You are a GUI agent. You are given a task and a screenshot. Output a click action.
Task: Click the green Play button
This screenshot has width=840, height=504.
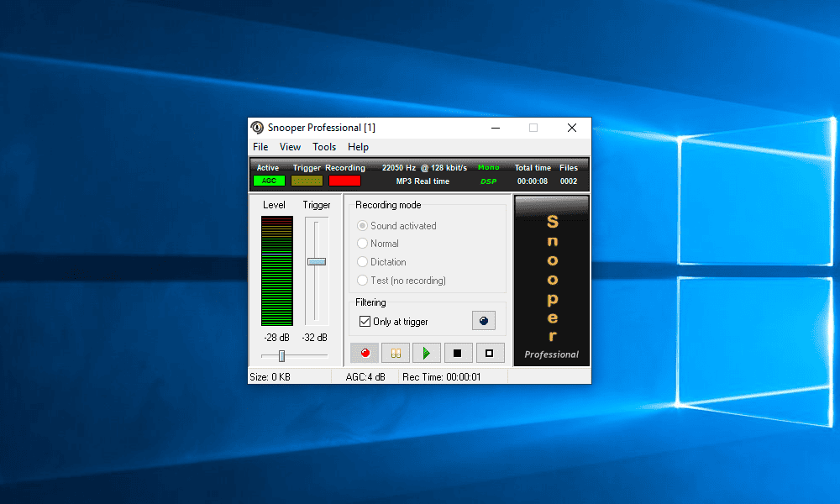pos(427,353)
